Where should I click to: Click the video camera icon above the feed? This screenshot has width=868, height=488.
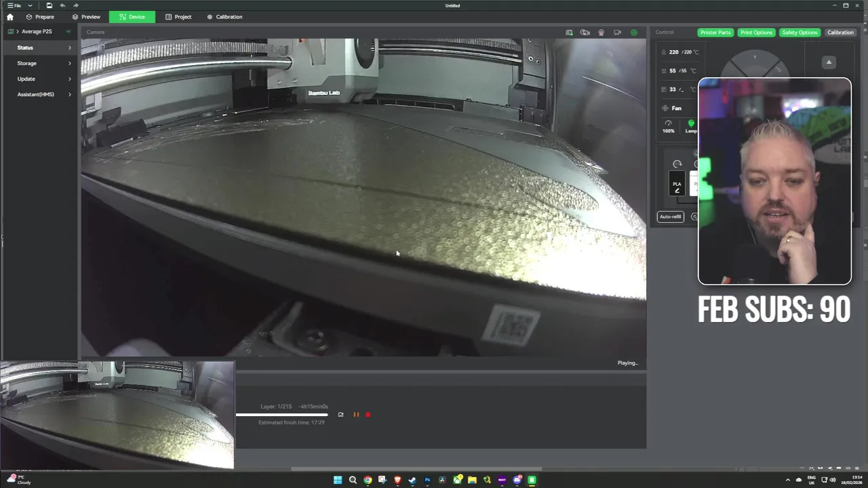tap(617, 33)
